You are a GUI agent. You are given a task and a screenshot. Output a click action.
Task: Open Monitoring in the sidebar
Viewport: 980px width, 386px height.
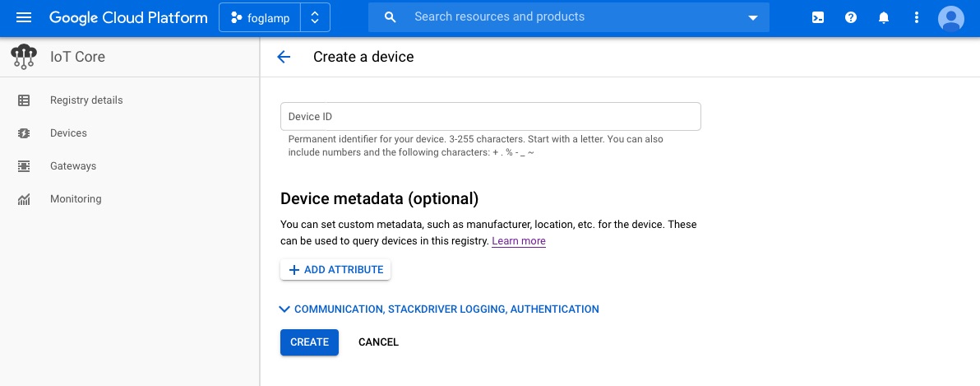76,199
